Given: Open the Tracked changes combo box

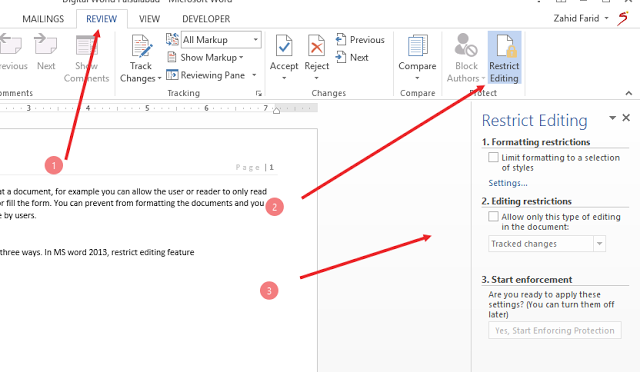Looking at the screenshot, I should [547, 244].
